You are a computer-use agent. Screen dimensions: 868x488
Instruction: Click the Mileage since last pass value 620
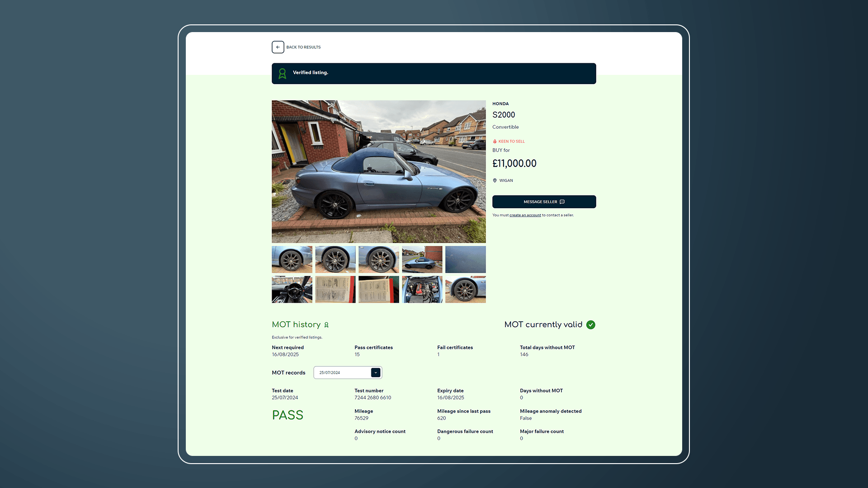click(x=442, y=418)
